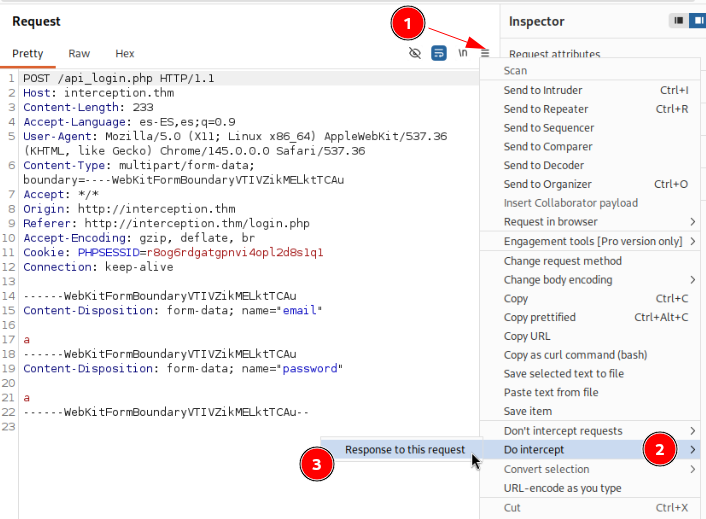
Task: Click the Host: interception.thm header line
Action: click(x=99, y=93)
